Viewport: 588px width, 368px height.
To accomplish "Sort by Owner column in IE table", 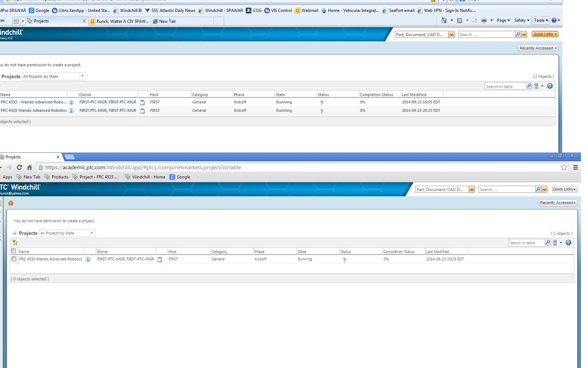I will [108, 95].
